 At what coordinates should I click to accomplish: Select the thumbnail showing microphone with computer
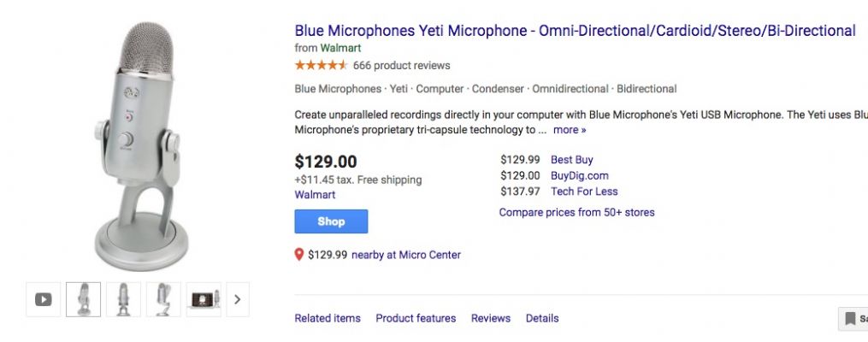(204, 299)
